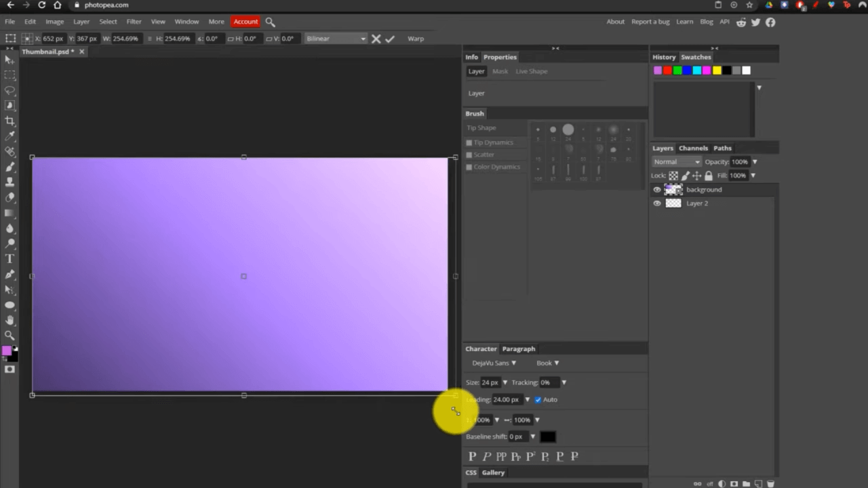Cancel the transform with the X icon
The image size is (868, 488).
(x=376, y=39)
